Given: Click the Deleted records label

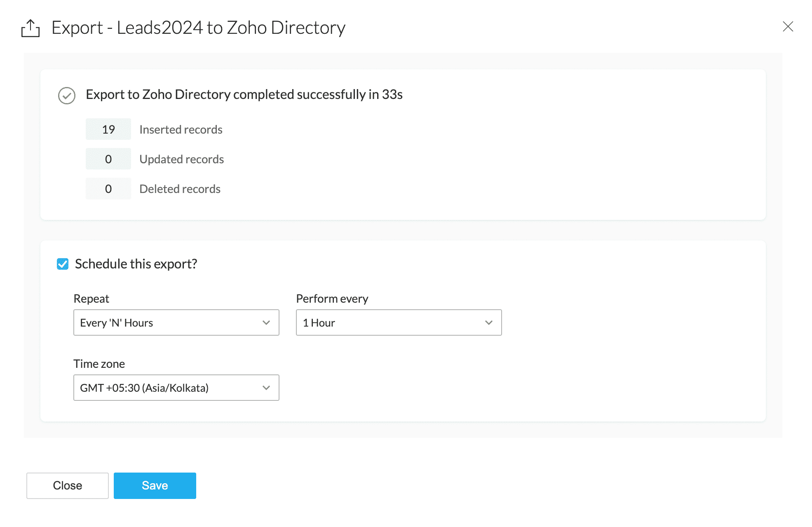Looking at the screenshot, I should tap(180, 189).
